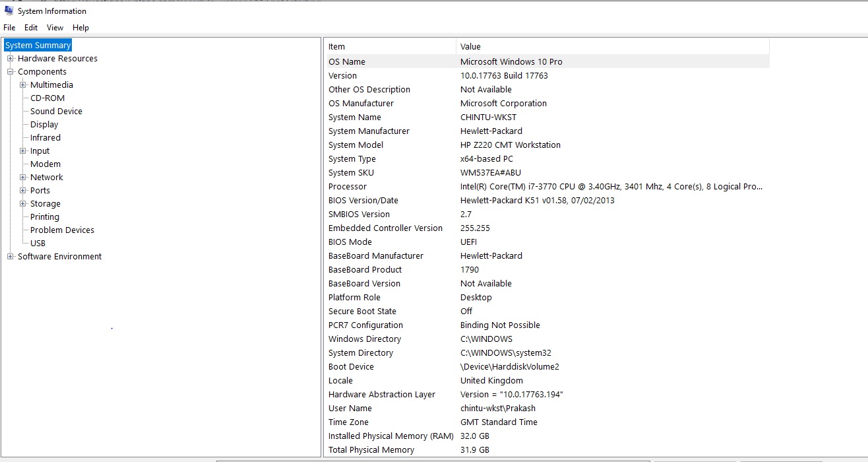Select the Modem category

(46, 164)
